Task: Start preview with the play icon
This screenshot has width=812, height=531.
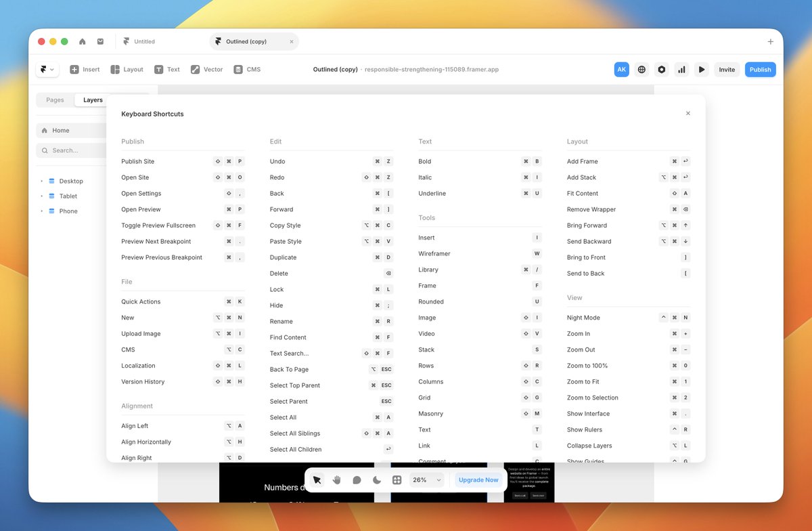Action: click(702, 69)
